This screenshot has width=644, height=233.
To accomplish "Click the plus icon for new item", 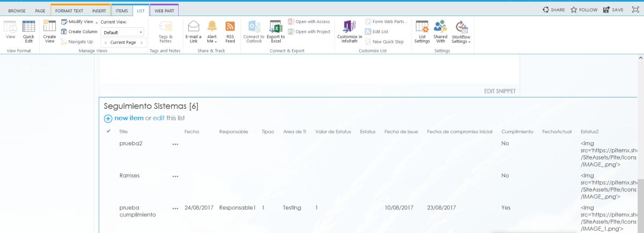I will pyautogui.click(x=108, y=118).
